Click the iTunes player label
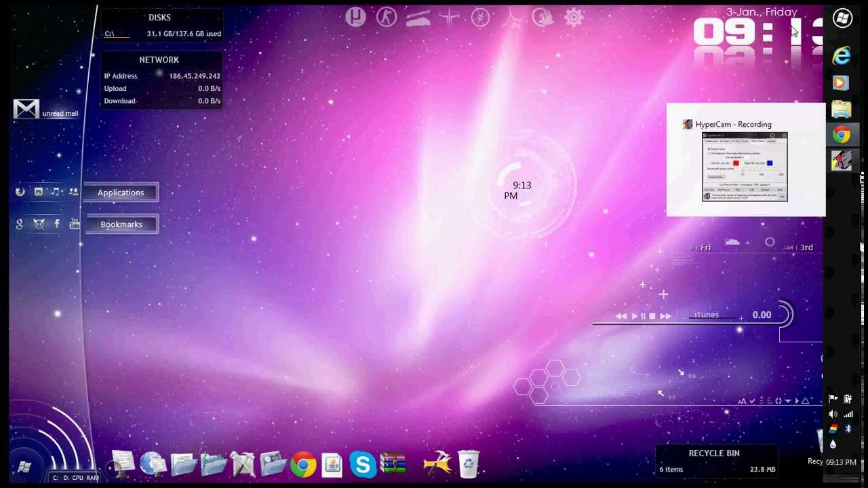This screenshot has width=868, height=488. coord(707,314)
